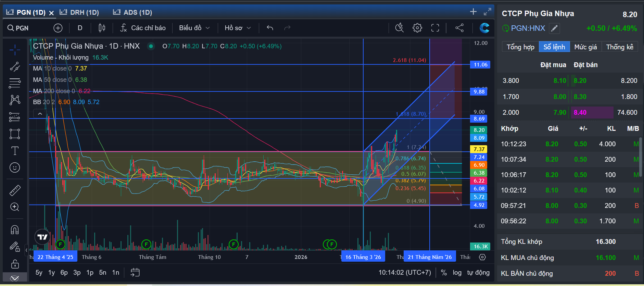Click the 2.618 (11.04) Fibonacci label
This screenshot has height=286, width=644.
[x=409, y=60]
